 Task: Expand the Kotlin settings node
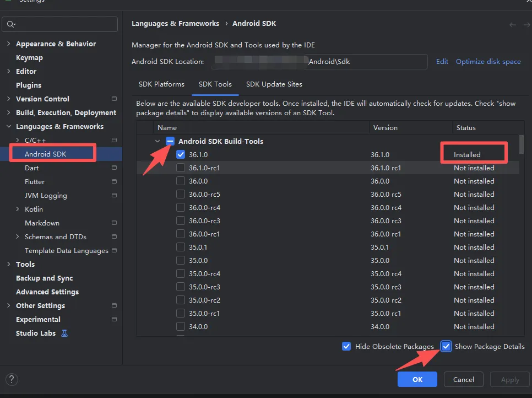coord(18,209)
